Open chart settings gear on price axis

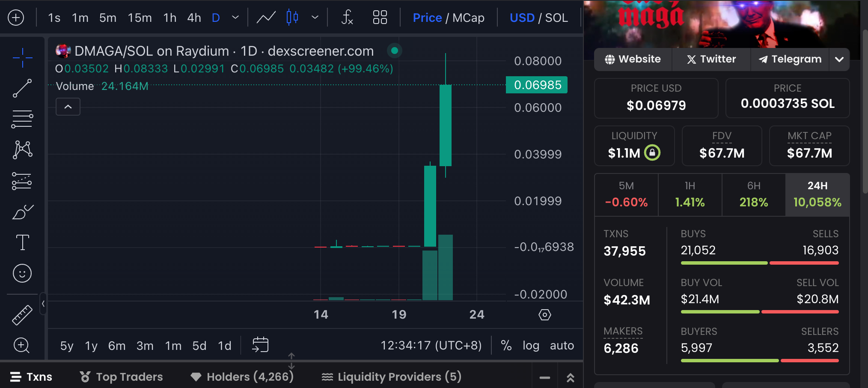click(x=544, y=315)
